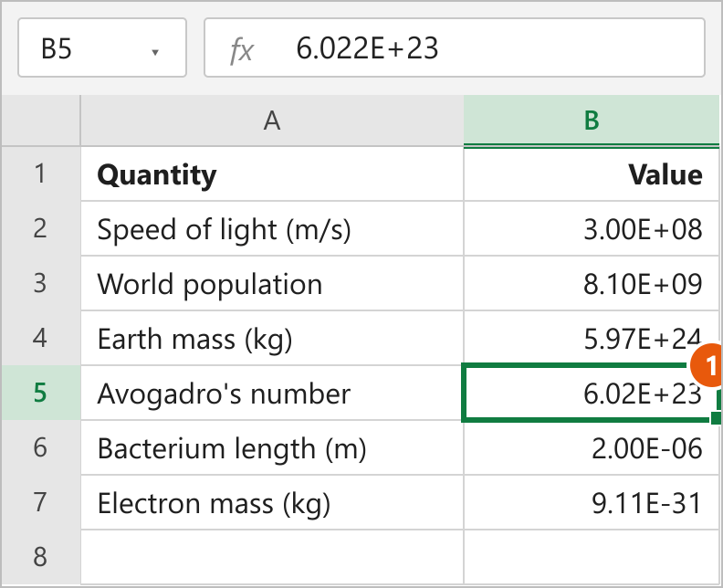The image size is (723, 588).
Task: Select empty cell B8
Action: (x=592, y=557)
